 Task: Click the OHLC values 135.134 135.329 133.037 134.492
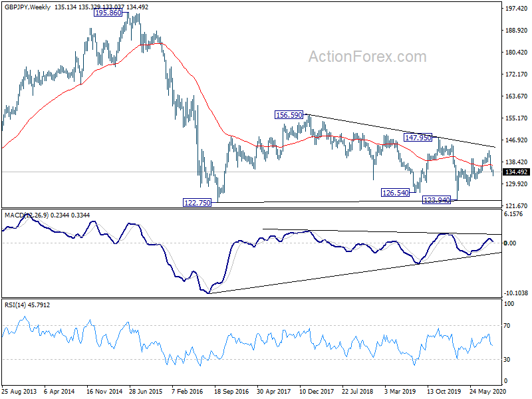(x=101, y=7)
